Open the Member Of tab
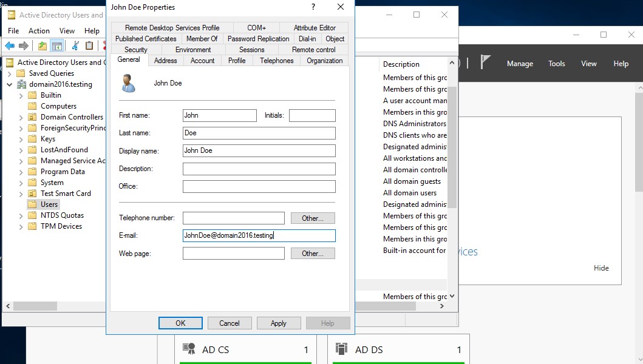Image resolution: width=643 pixels, height=364 pixels. (202, 39)
